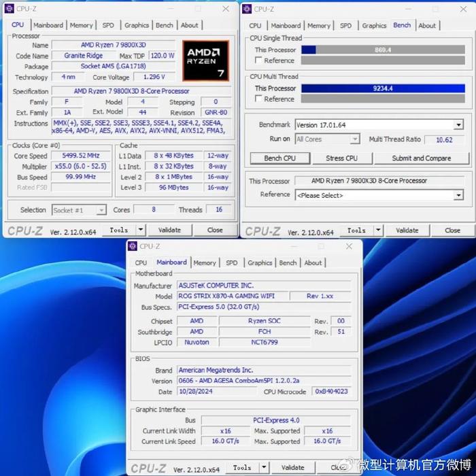Switch to CPU tab in Mainboard window
This screenshot has width=476, height=476.
click(x=141, y=262)
